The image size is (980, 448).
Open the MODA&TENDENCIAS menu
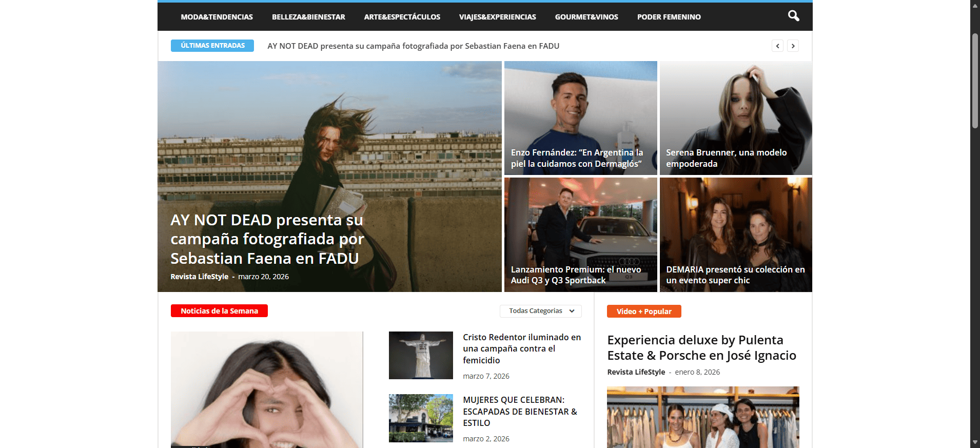tap(217, 17)
